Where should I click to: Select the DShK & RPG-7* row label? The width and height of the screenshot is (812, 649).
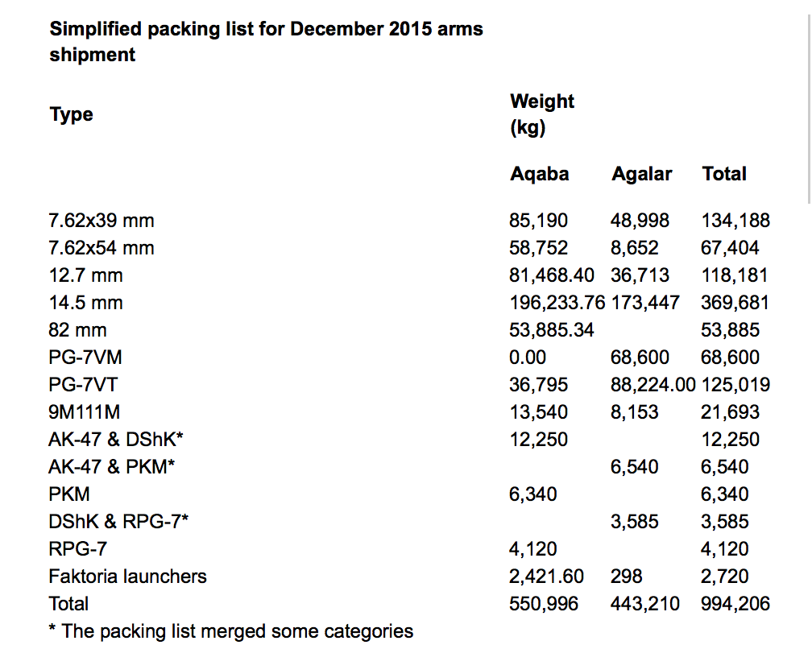click(118, 522)
